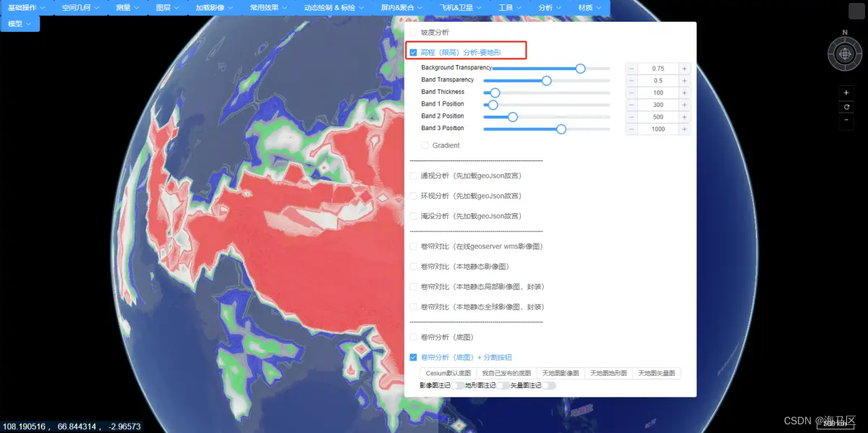The height and width of the screenshot is (433, 868).
Task: Uncheck 高程（限高）分析-要地形 checkbox
Action: coord(413,52)
